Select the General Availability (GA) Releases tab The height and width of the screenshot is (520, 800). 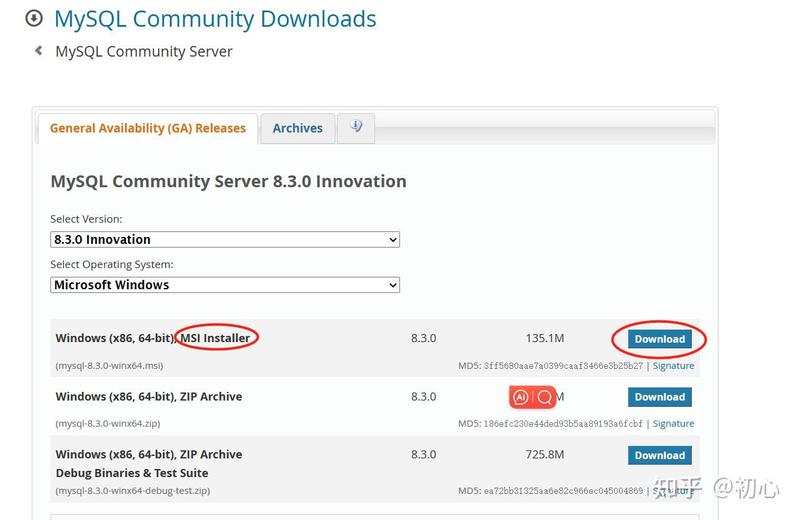tap(147, 128)
